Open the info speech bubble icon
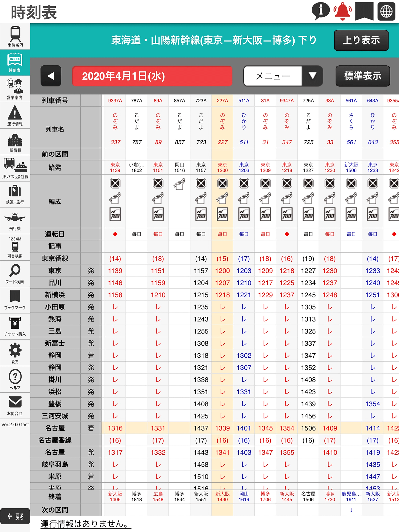 [320, 11]
